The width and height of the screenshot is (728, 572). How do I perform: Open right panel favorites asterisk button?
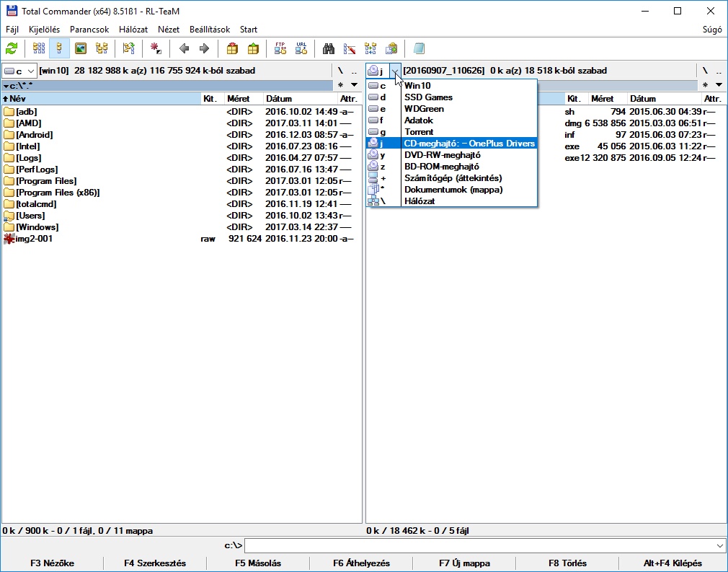705,85
